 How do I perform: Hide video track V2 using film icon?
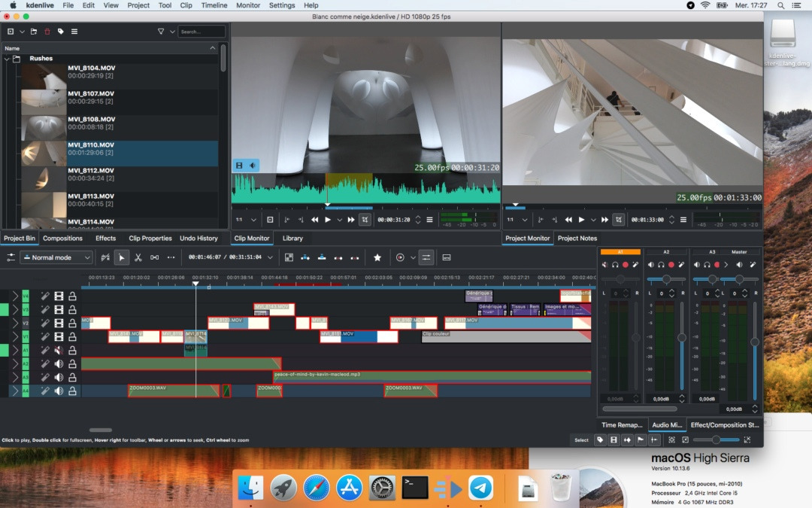click(59, 323)
